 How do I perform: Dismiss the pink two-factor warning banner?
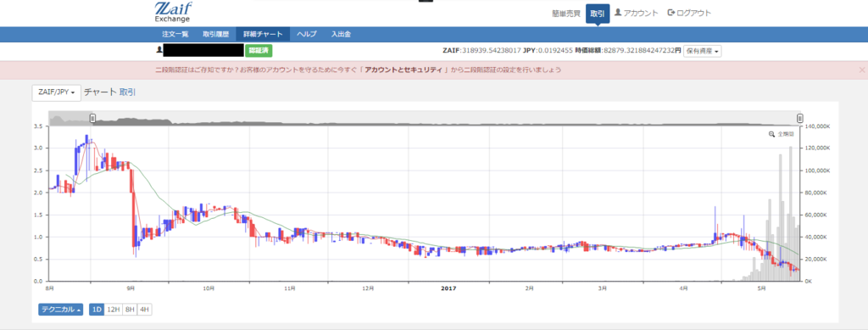tap(862, 70)
